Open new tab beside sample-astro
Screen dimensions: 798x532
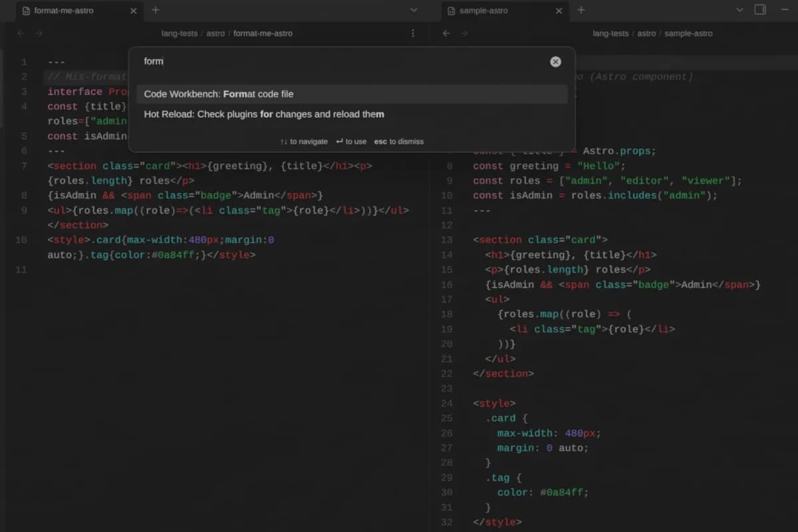tap(581, 10)
